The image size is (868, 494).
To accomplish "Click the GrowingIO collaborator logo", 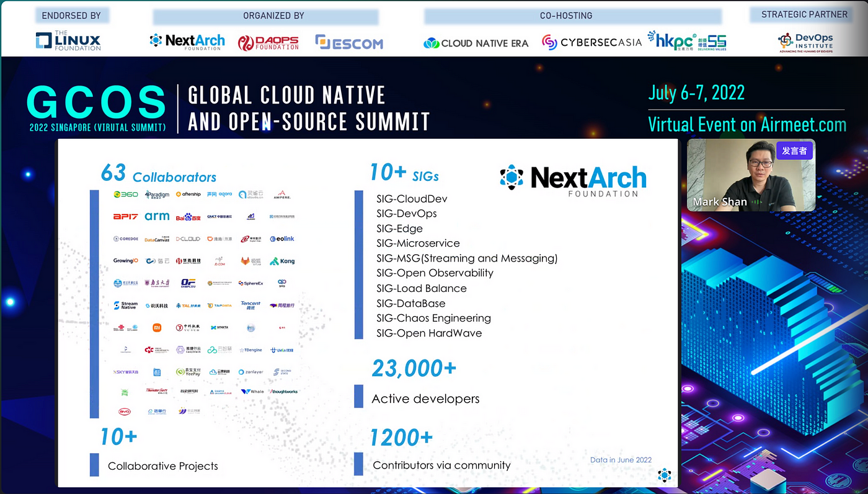I will coord(125,261).
